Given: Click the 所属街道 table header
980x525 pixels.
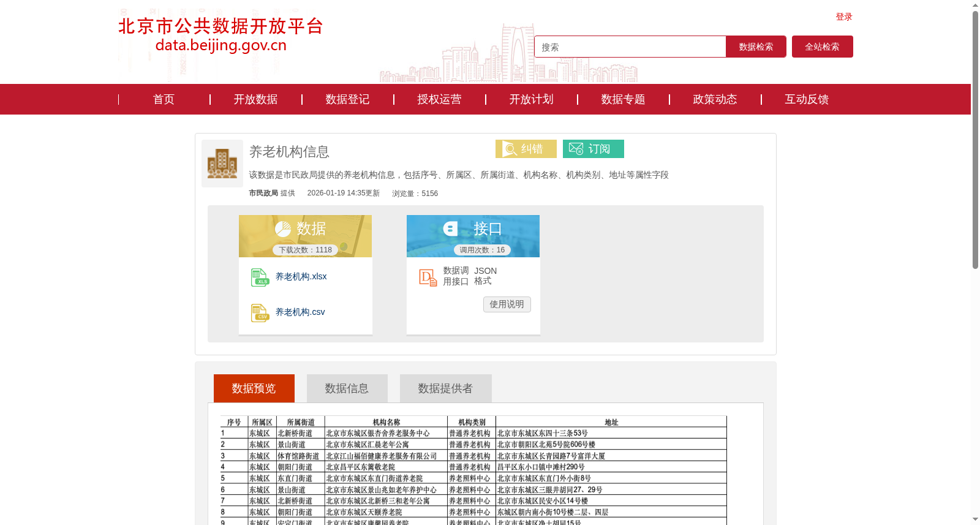Looking at the screenshot, I should click(301, 422).
